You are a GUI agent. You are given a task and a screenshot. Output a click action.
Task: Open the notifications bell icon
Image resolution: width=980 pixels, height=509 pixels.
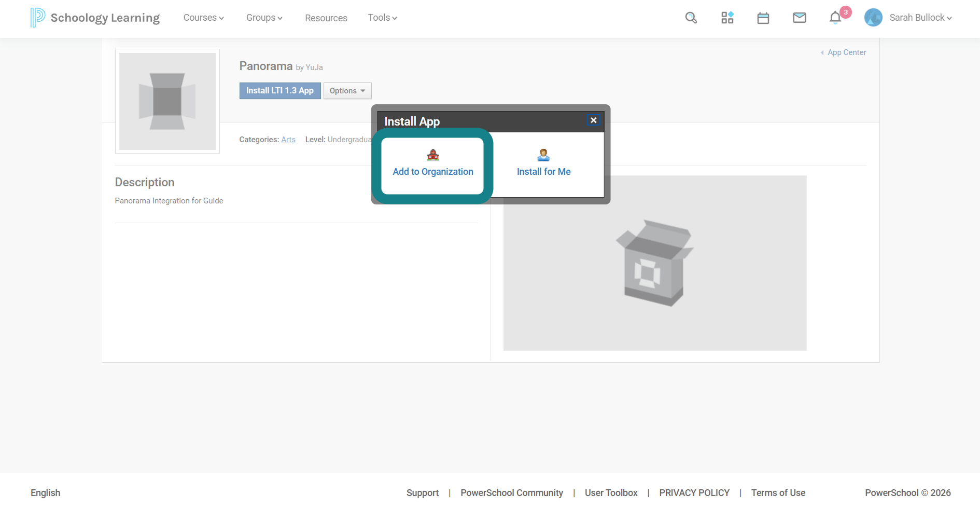(x=835, y=18)
